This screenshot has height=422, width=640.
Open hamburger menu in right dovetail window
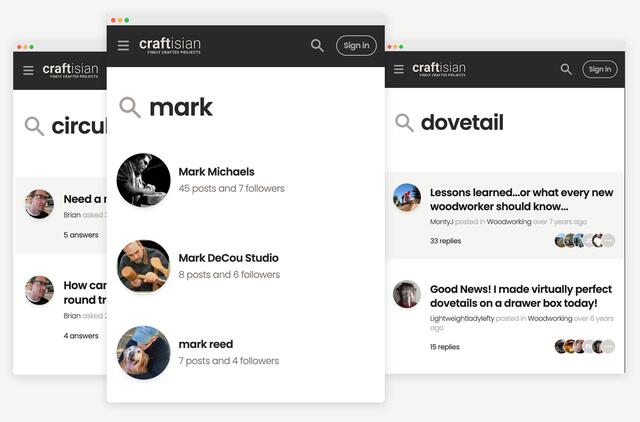[x=399, y=69]
